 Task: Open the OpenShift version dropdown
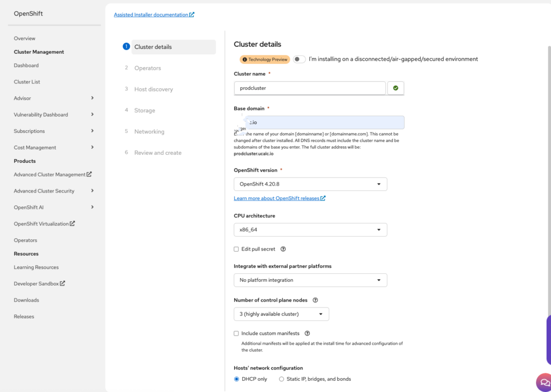coord(310,184)
